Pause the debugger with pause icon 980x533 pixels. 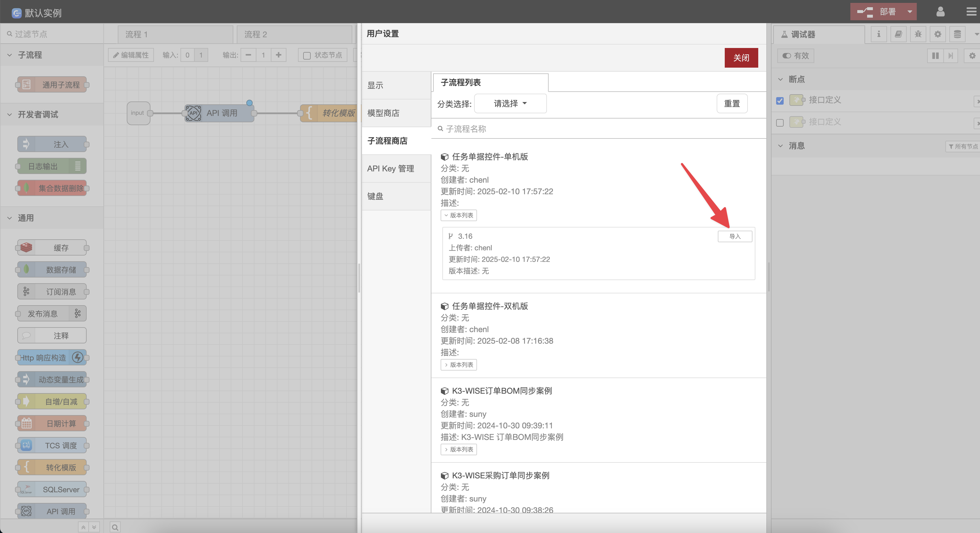click(x=935, y=56)
